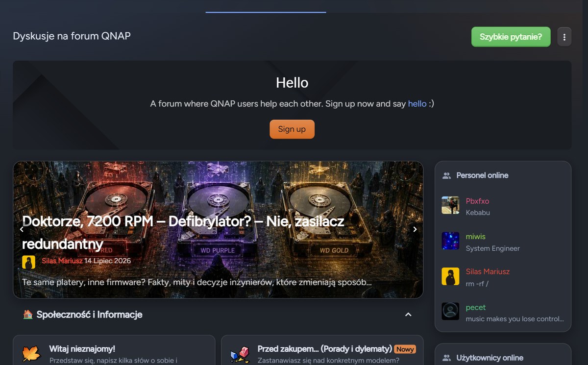Click the Szybkie pytanie? button
This screenshot has width=588, height=365.
tap(511, 37)
